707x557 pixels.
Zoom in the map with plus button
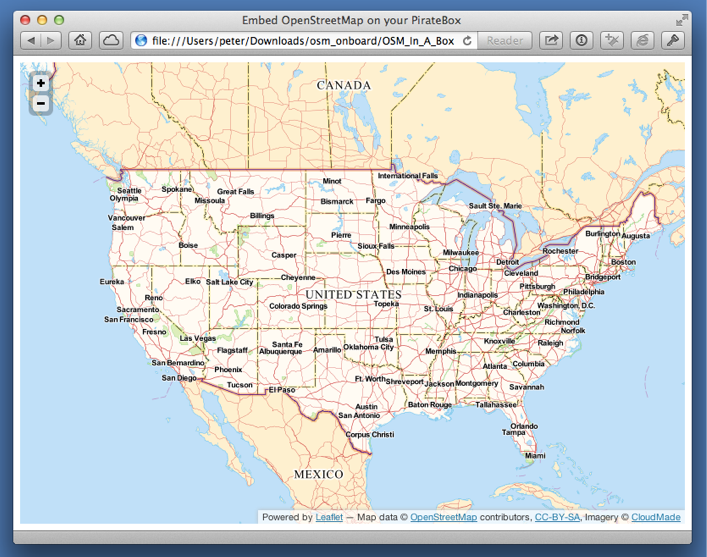click(x=41, y=83)
